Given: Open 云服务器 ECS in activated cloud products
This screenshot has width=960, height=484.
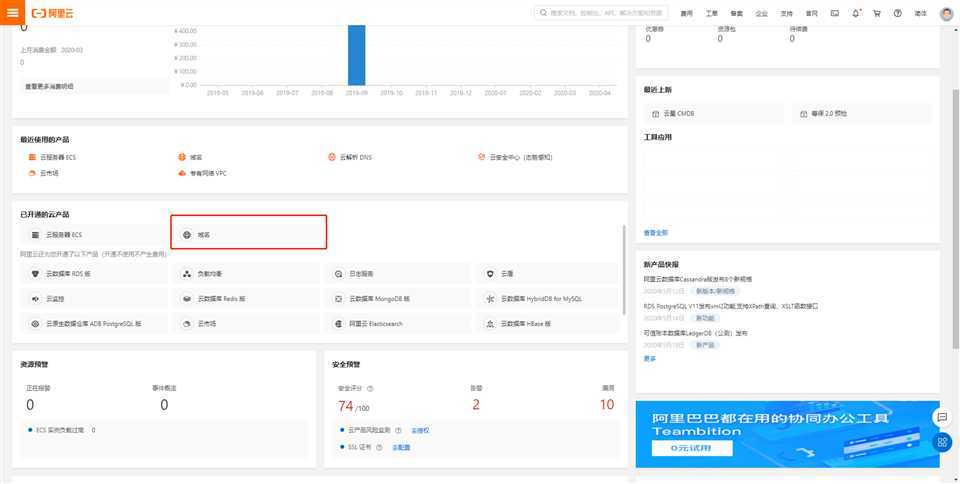Looking at the screenshot, I should click(92, 235).
